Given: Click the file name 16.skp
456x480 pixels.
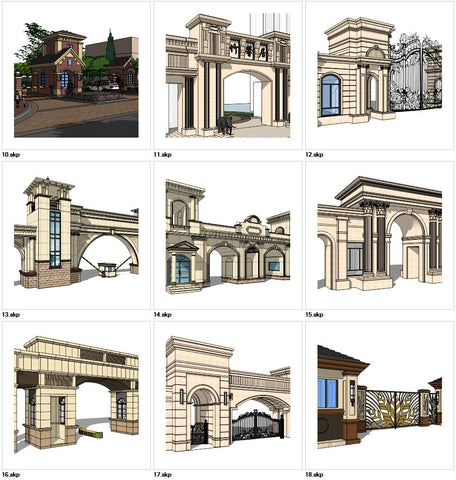Looking at the screenshot, I should [x=11, y=475].
